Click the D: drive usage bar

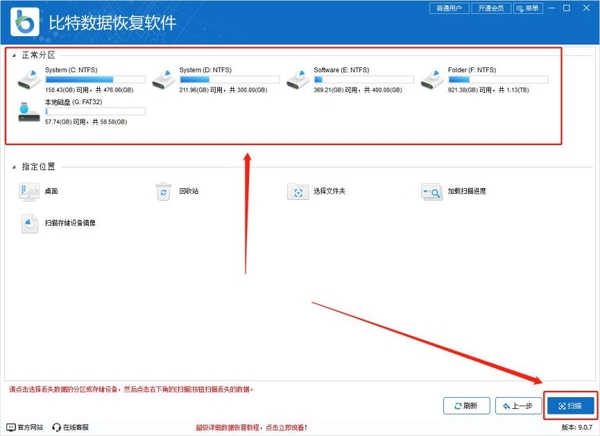(230, 80)
